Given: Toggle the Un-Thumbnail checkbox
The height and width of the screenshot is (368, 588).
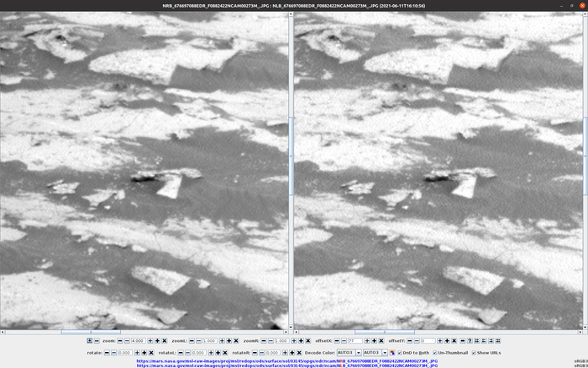Looking at the screenshot, I should pyautogui.click(x=435, y=353).
